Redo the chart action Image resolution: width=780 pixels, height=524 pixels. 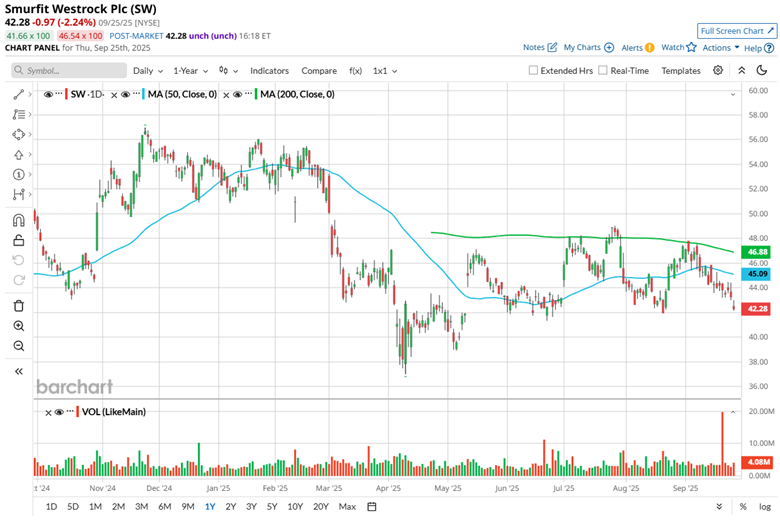[x=18, y=280]
